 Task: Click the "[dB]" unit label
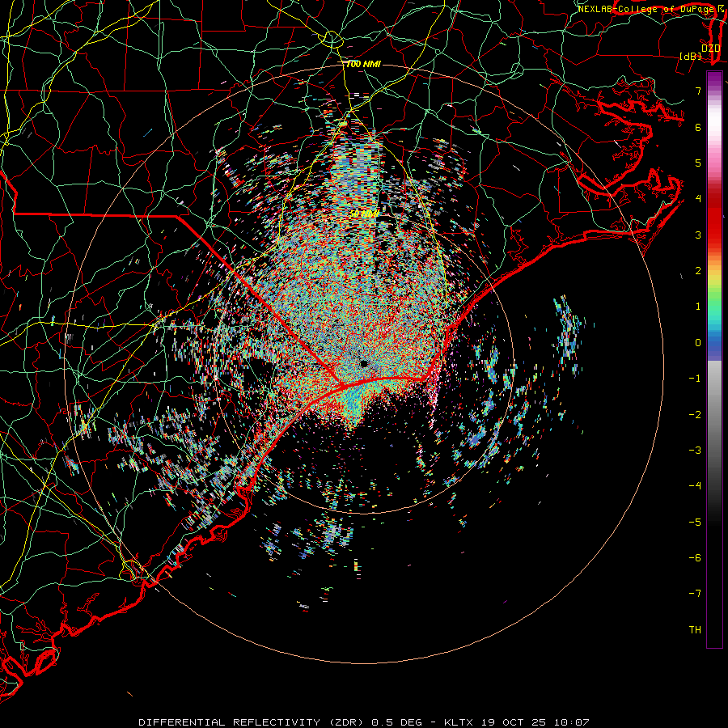690,56
